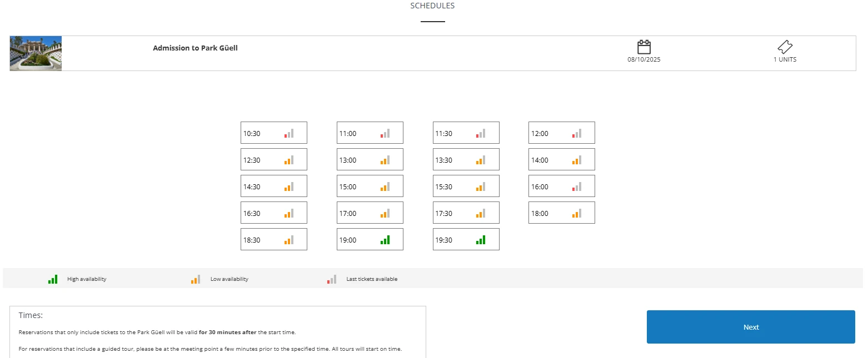Pick the 15:30 time slot
The image size is (868, 358).
coord(466,186)
